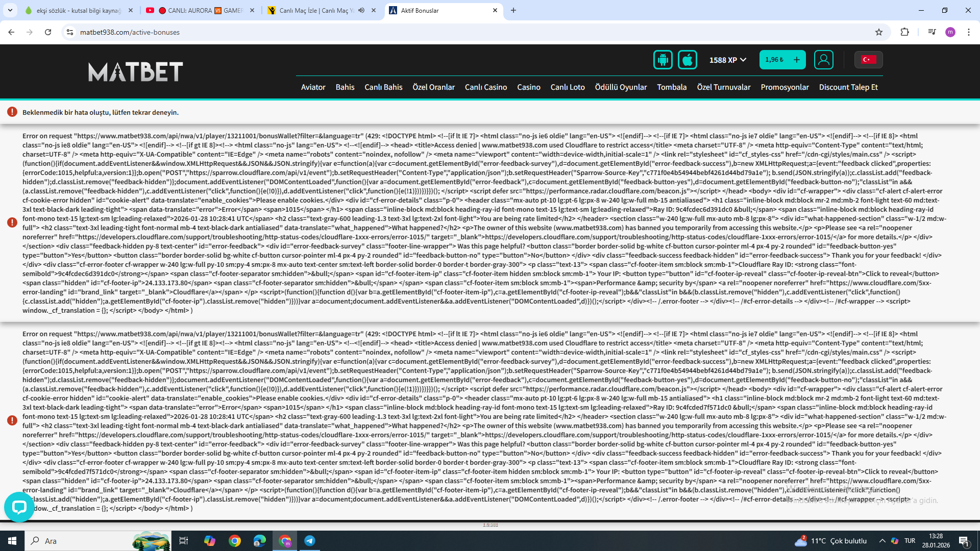Open the live chat support bubble
The image size is (980, 551).
pos(19,507)
